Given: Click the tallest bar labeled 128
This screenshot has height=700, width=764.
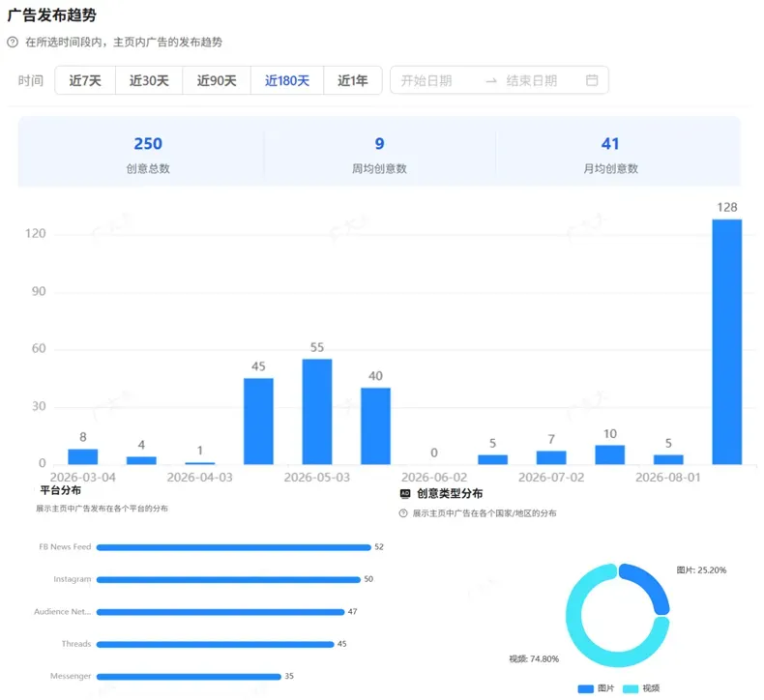Looking at the screenshot, I should coord(727,342).
